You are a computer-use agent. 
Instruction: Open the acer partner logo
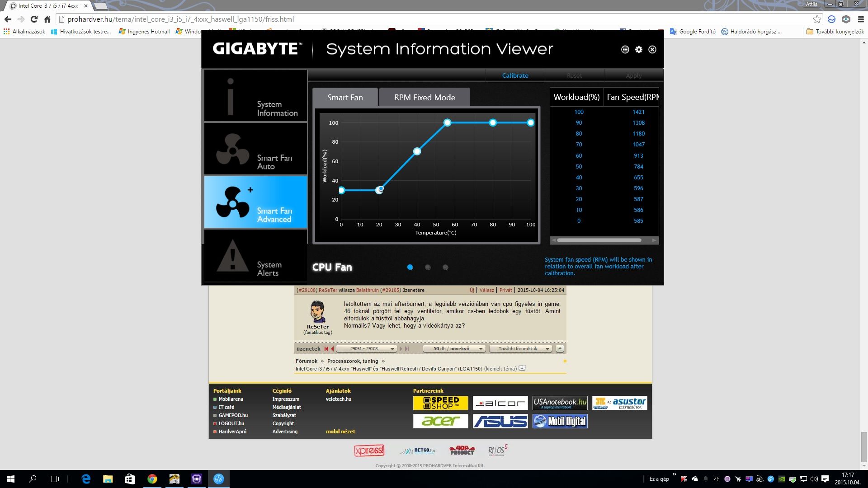440,421
